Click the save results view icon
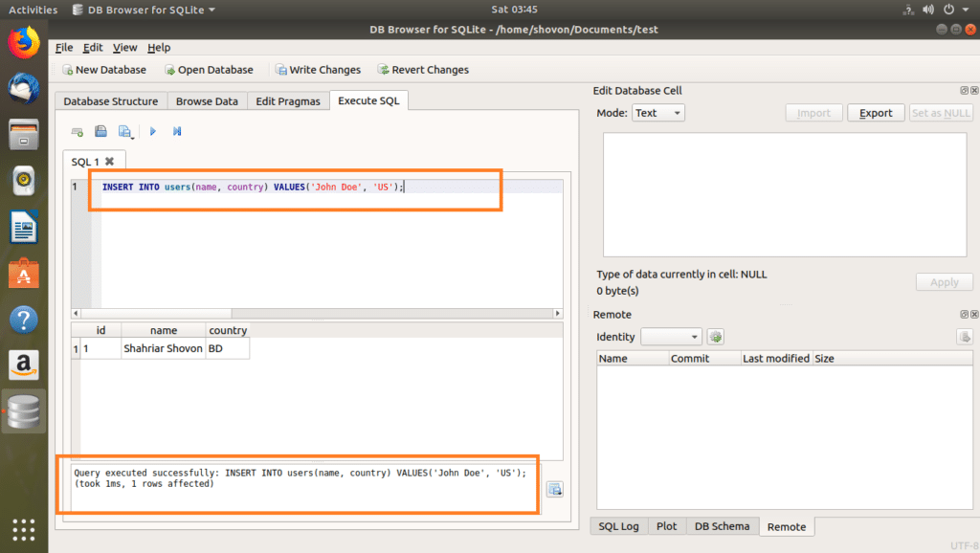This screenshot has width=980, height=553. (x=555, y=489)
